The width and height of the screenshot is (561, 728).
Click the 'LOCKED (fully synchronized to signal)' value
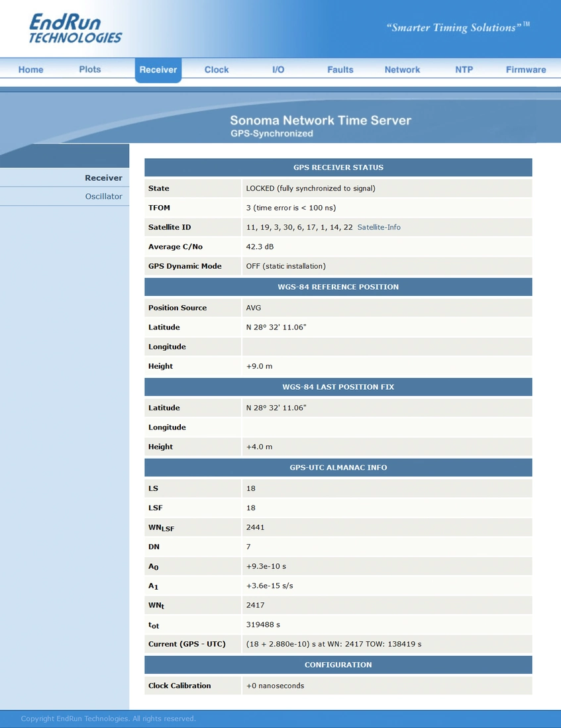(311, 189)
